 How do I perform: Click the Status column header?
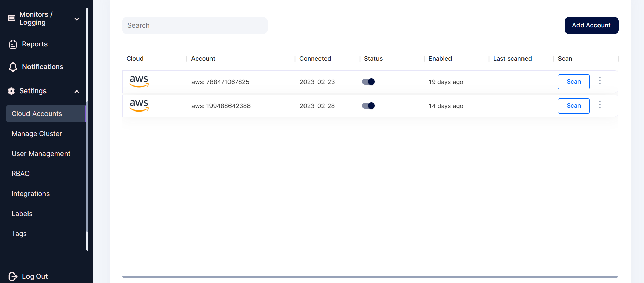(373, 59)
